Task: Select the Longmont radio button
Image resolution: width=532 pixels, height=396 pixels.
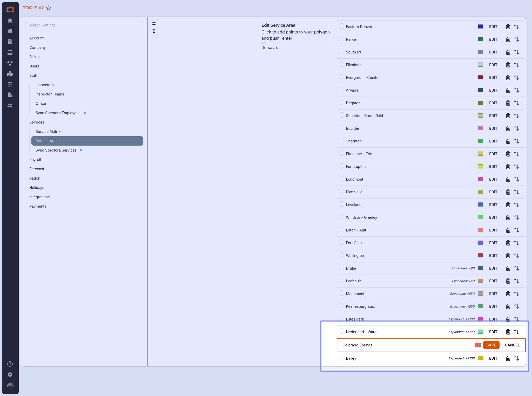Action: pyautogui.click(x=341, y=179)
